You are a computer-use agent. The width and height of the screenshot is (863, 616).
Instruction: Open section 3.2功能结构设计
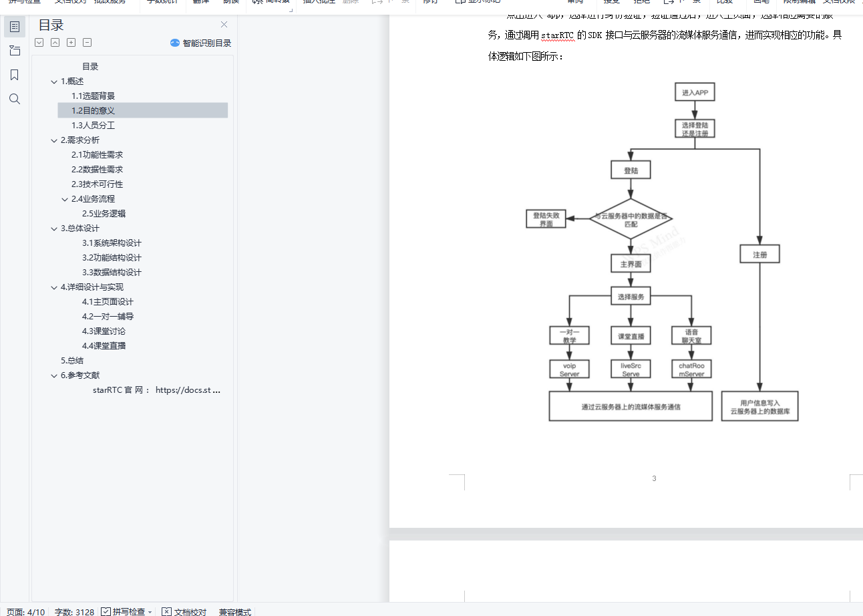(112, 258)
